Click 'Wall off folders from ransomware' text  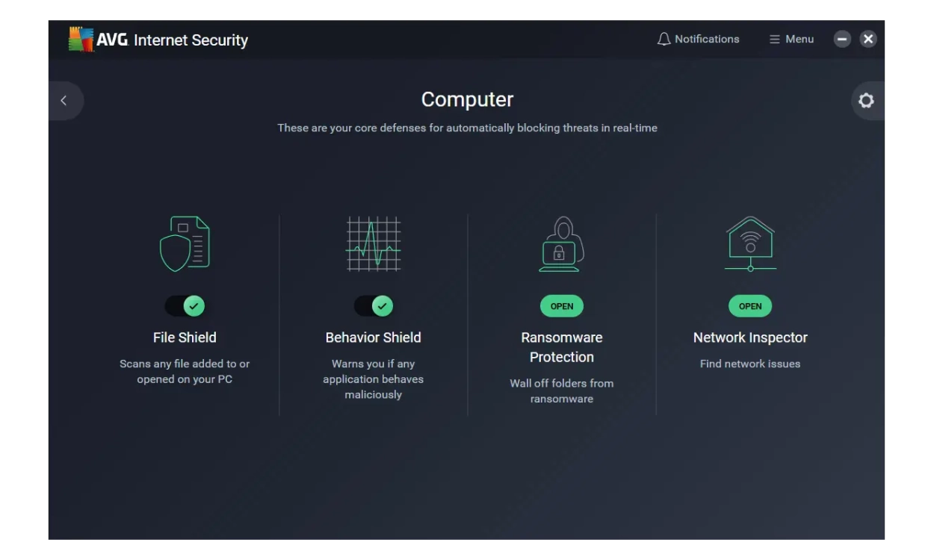point(562,391)
